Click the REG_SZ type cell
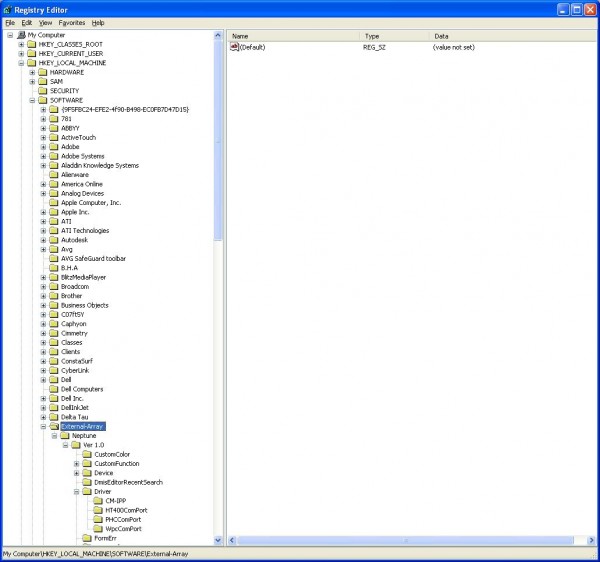Screen dimensions: 600x562 coord(374,47)
